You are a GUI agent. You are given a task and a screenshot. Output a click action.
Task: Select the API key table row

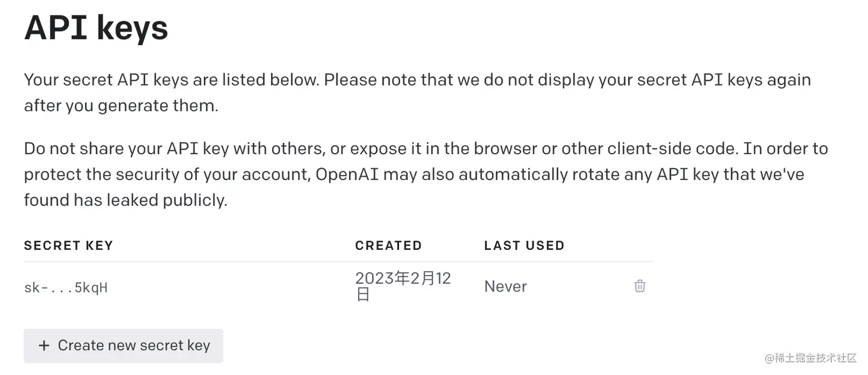pos(339,286)
